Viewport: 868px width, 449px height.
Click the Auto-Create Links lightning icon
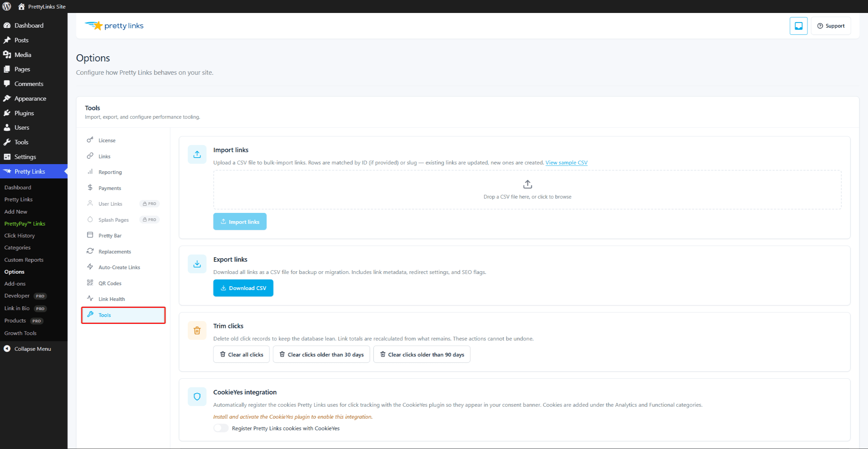pyautogui.click(x=90, y=267)
